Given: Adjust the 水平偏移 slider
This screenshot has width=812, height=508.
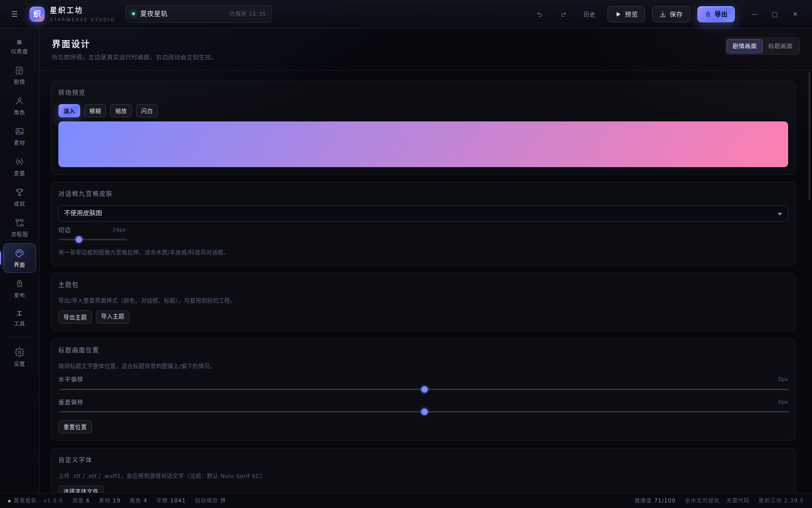Looking at the screenshot, I should [x=424, y=389].
